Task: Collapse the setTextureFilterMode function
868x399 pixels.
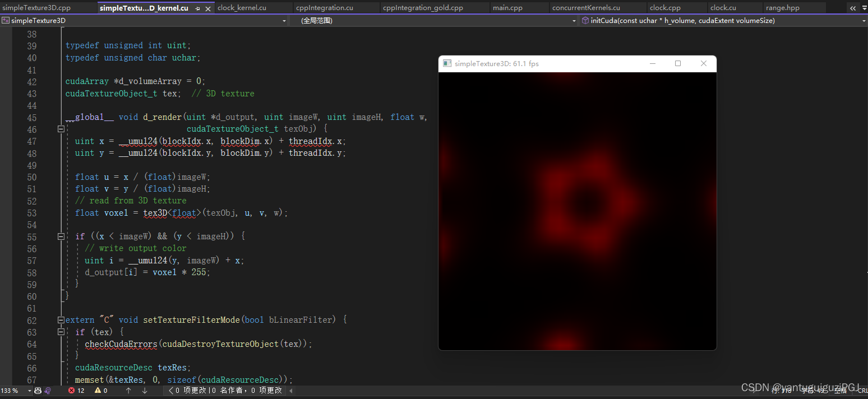Action: point(61,320)
